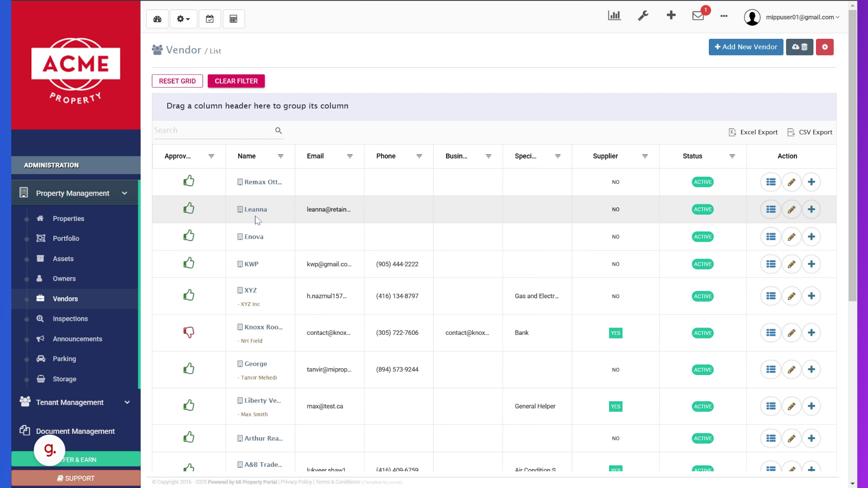Export the grid via CSV Export
868x488 pixels.
coord(810,132)
